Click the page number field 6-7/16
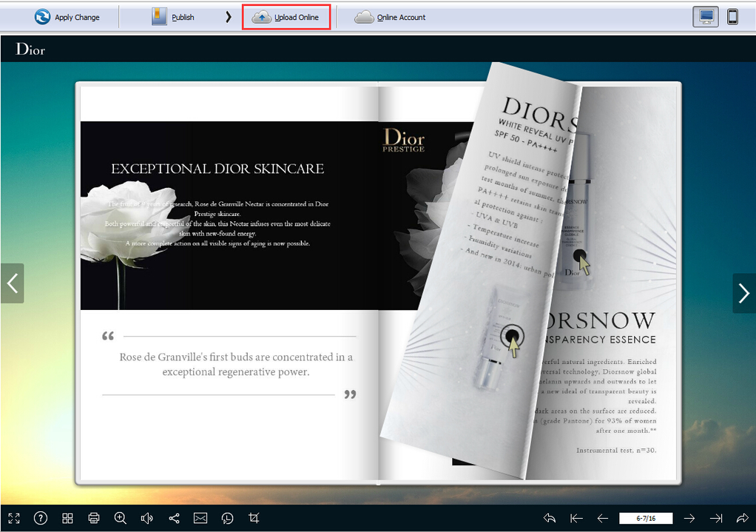Image resolution: width=756 pixels, height=532 pixels. click(646, 518)
